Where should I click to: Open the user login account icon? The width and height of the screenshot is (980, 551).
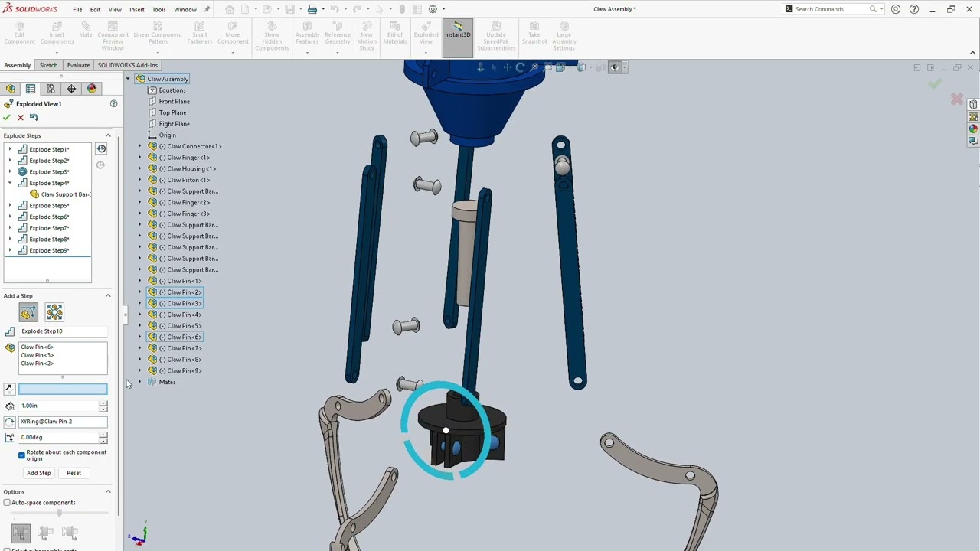896,9
